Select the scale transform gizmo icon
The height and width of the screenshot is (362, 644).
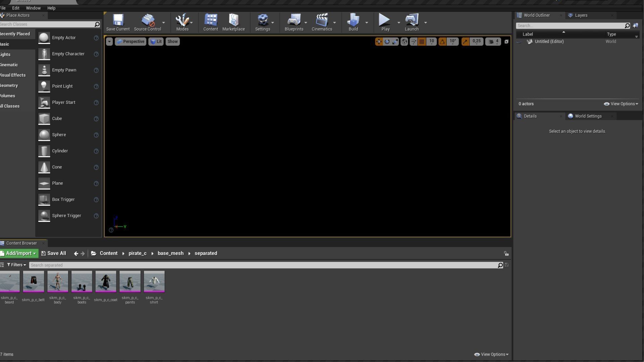point(395,42)
